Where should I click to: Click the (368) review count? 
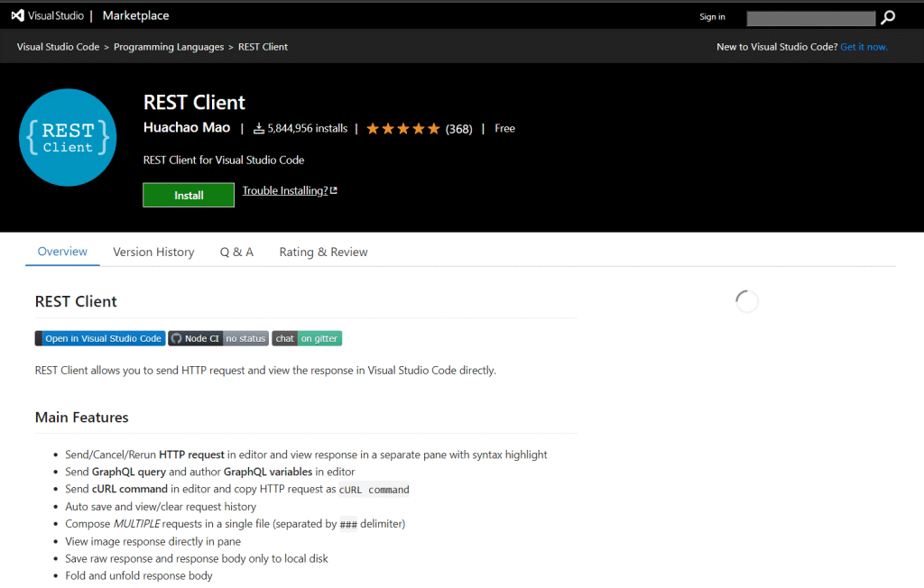point(458,129)
